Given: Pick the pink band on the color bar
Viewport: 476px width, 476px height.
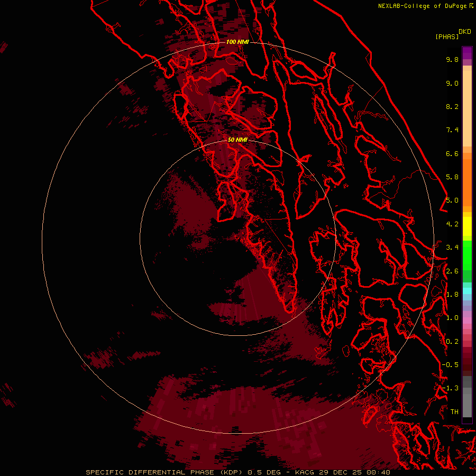Looking at the screenshot, I should pyautogui.click(x=467, y=321).
